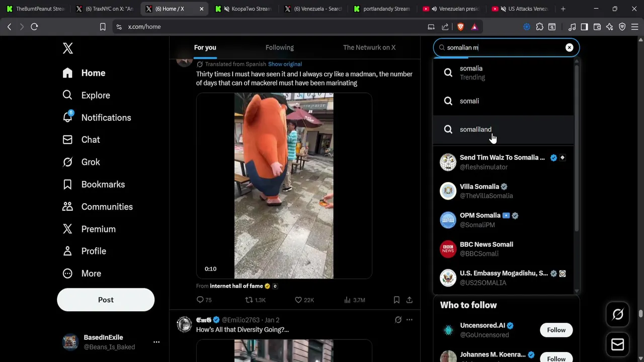The width and height of the screenshot is (644, 362).
Task: Close the Home / X tab
Action: (x=201, y=9)
